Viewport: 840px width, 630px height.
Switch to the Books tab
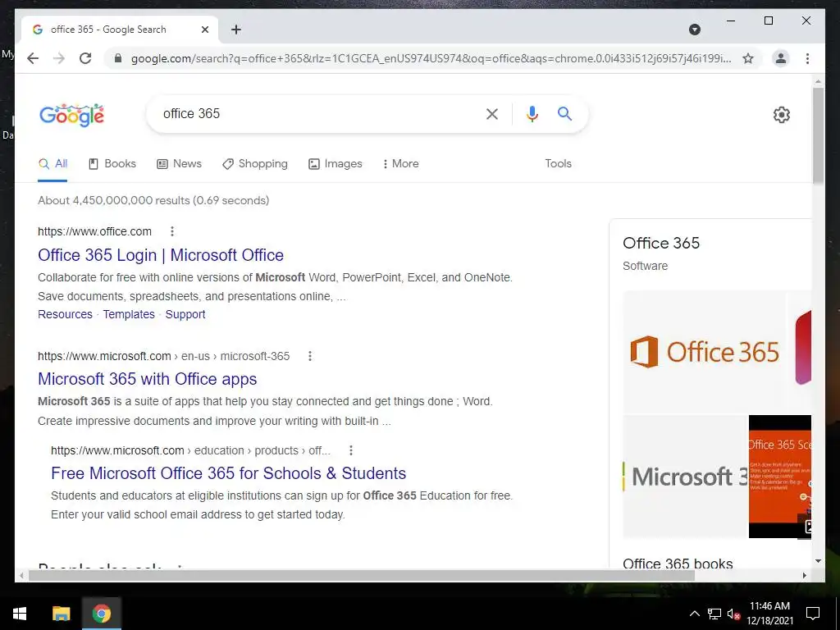(112, 164)
